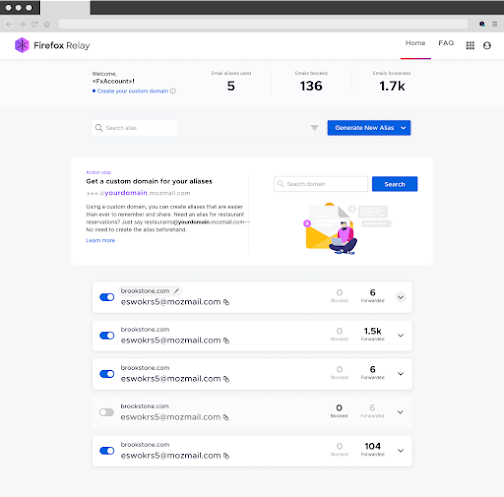Screen dimensions: 504x497
Task: Click the heading Get a custom domain for your aliases
Action: (149, 181)
